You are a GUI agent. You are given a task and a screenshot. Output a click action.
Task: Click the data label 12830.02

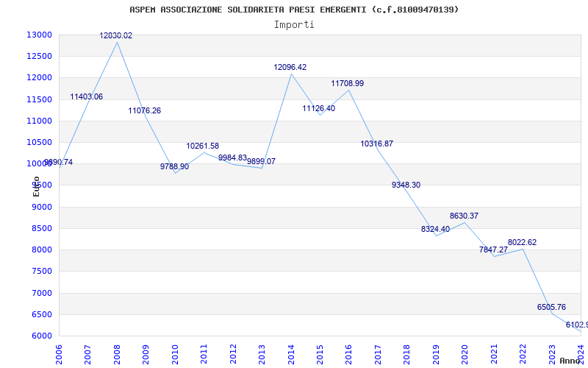[116, 35]
